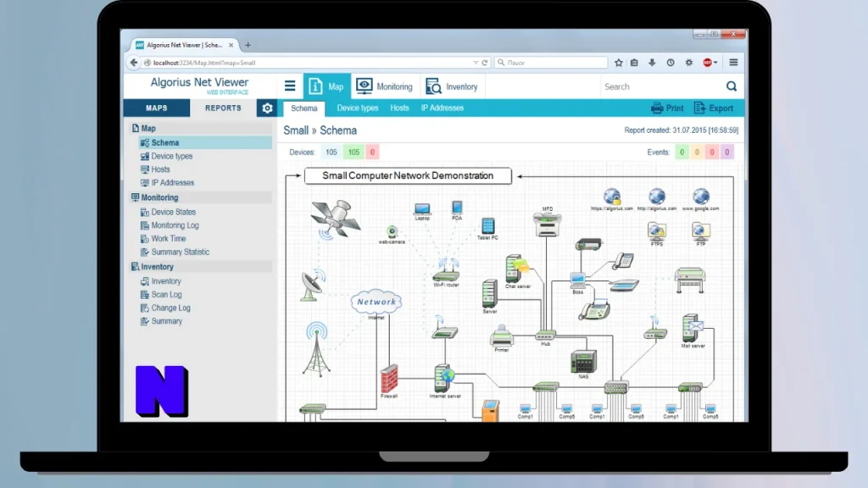Select the Server device icon
868x488 pixels.
point(489,293)
